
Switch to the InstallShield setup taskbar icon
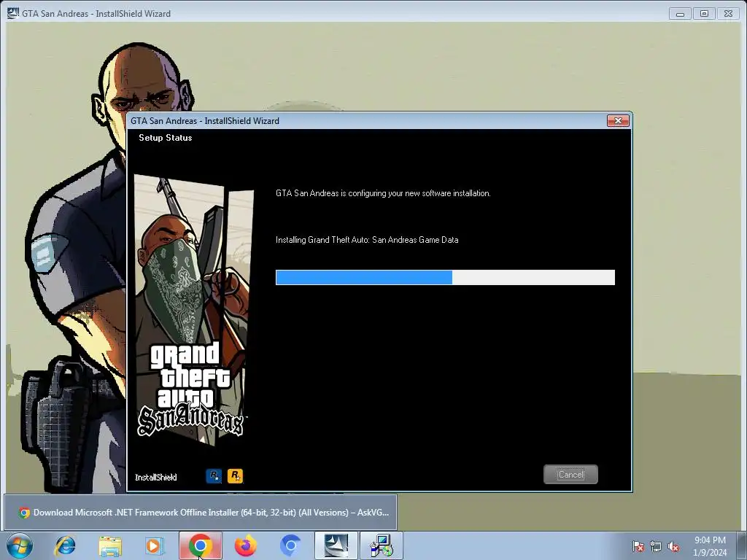click(x=336, y=545)
